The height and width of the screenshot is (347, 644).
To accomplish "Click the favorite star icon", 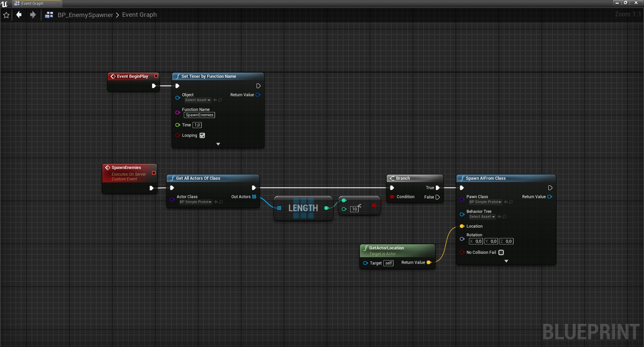I will (x=6, y=15).
